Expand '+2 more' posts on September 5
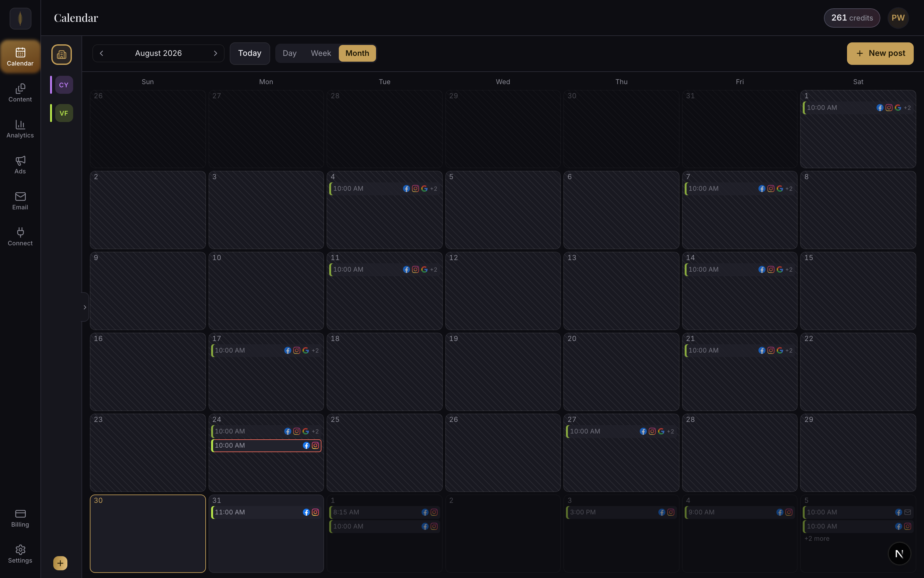This screenshot has height=578, width=924. 817,538
